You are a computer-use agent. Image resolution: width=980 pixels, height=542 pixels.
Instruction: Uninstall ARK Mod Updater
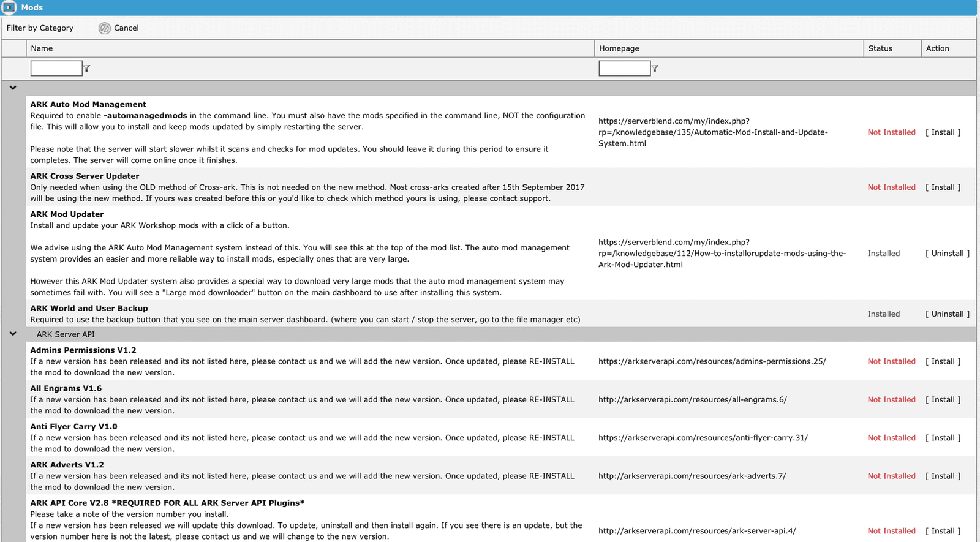[x=948, y=254]
